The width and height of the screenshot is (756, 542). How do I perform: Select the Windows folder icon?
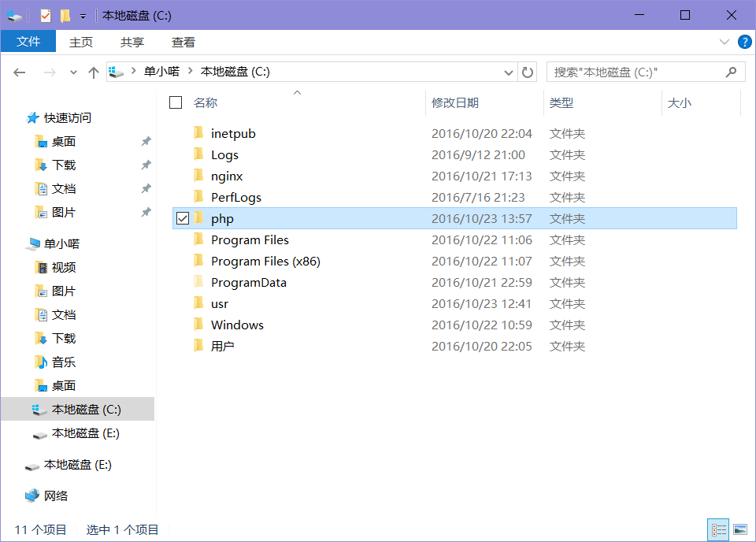tap(198, 324)
